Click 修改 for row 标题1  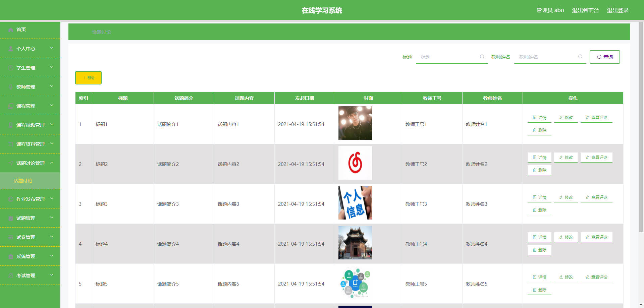pyautogui.click(x=566, y=118)
